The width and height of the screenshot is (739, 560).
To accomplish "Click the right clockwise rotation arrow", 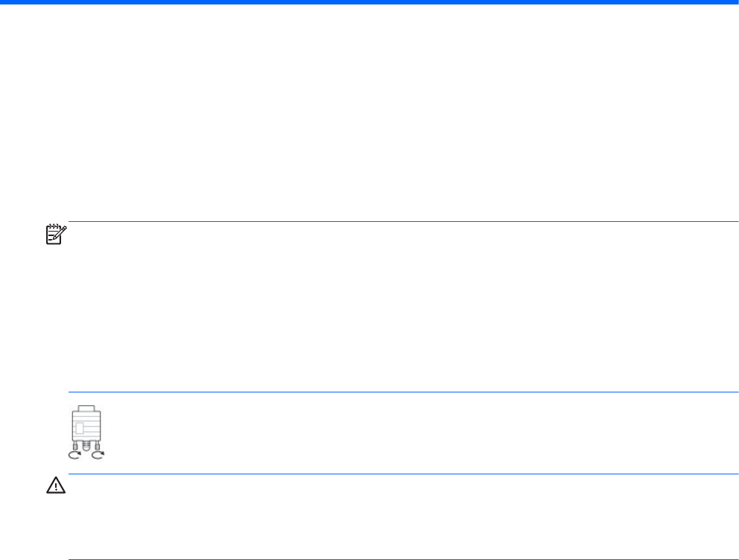I will pyautogui.click(x=98, y=455).
